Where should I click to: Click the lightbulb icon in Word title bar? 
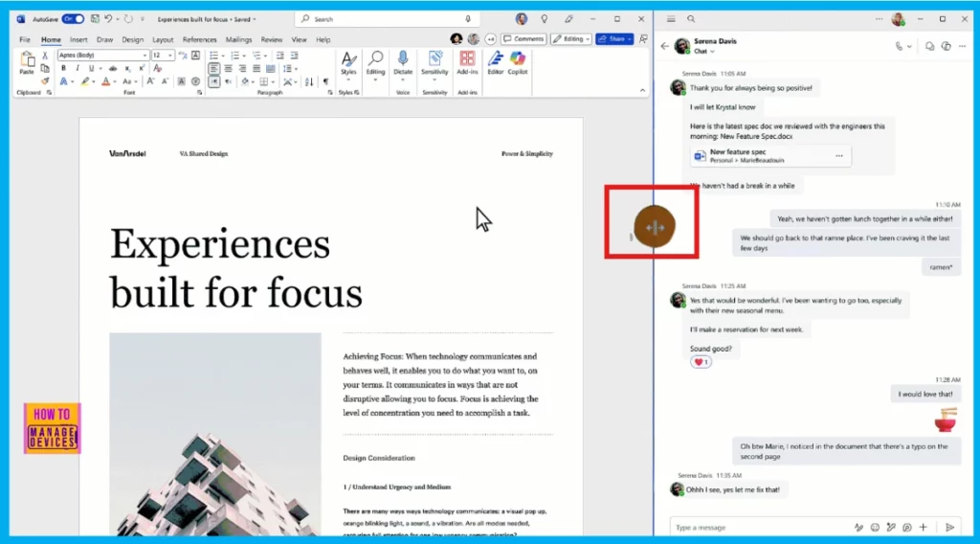tap(545, 19)
